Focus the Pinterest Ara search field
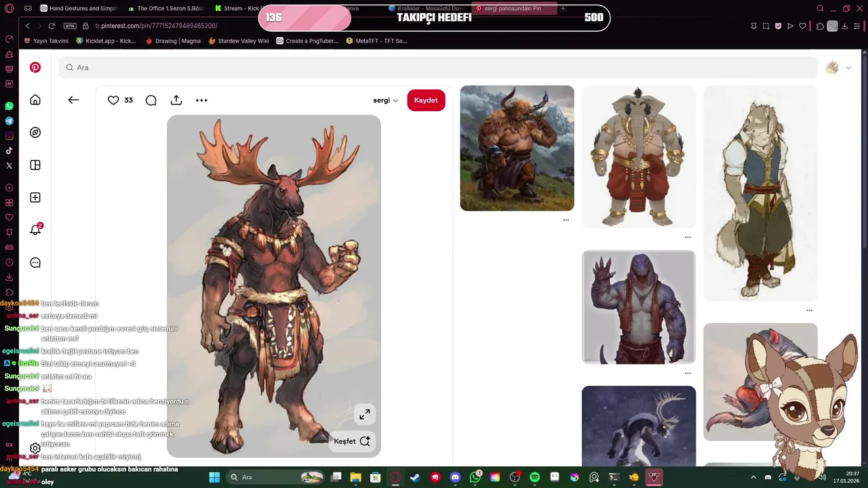Screen dimensions: 868x488 coord(437,67)
